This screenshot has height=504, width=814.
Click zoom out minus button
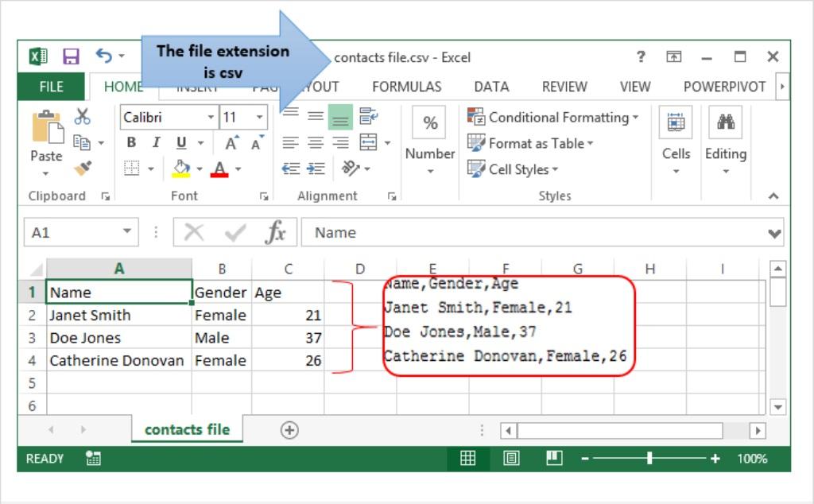point(585,459)
